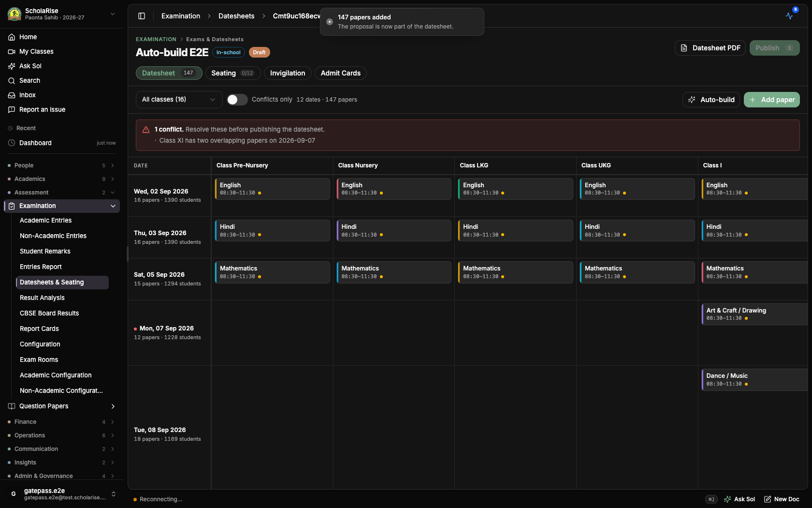This screenshot has height=508, width=812.
Task: Toggle the Conflicts only switch
Action: pos(237,100)
